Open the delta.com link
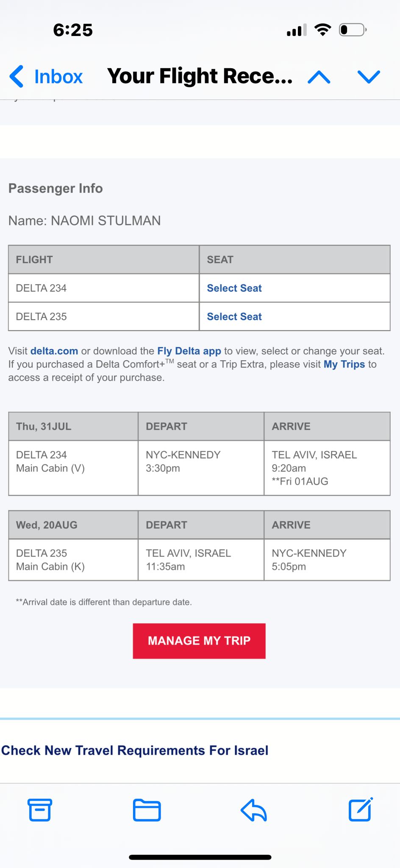 click(x=54, y=351)
